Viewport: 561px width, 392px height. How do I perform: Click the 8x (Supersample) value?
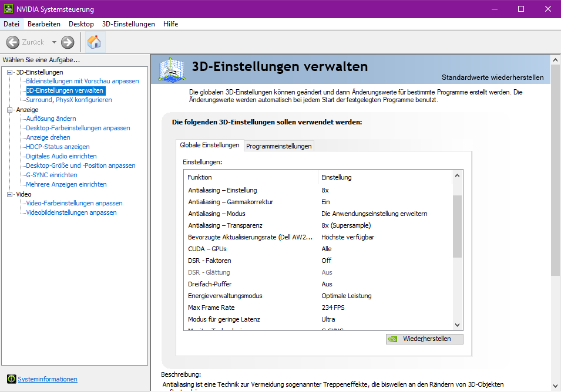346,225
